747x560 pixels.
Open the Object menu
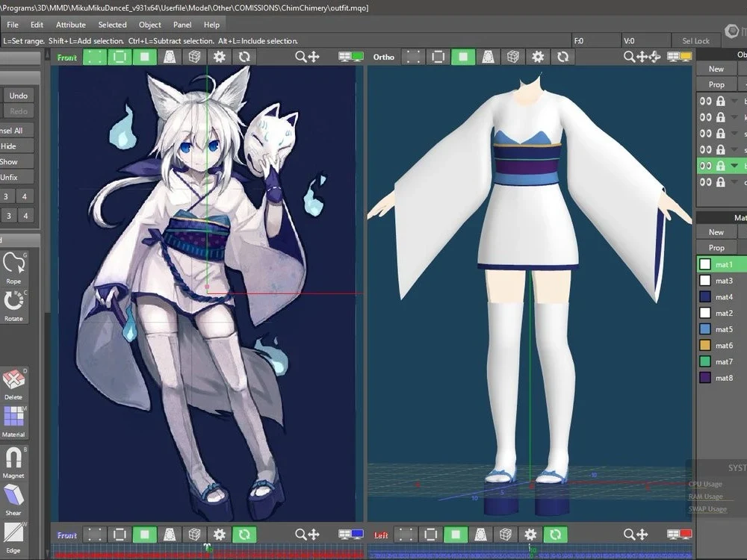tap(149, 25)
